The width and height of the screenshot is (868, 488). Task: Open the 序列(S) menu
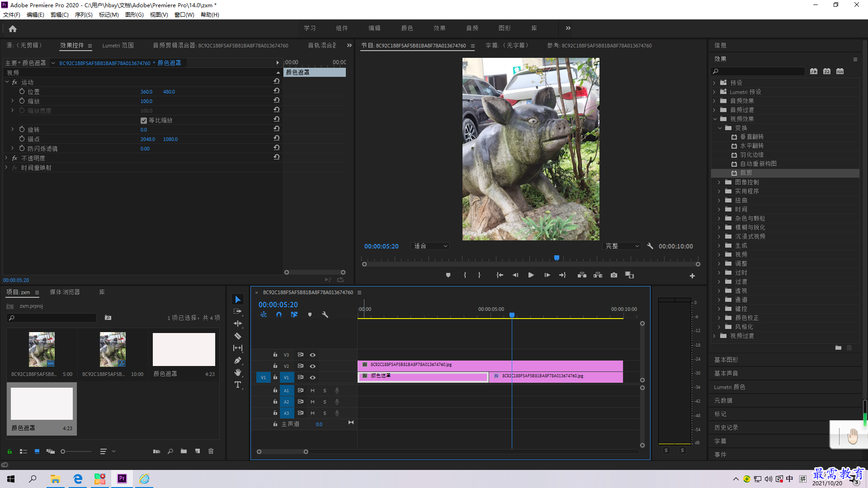(x=84, y=15)
